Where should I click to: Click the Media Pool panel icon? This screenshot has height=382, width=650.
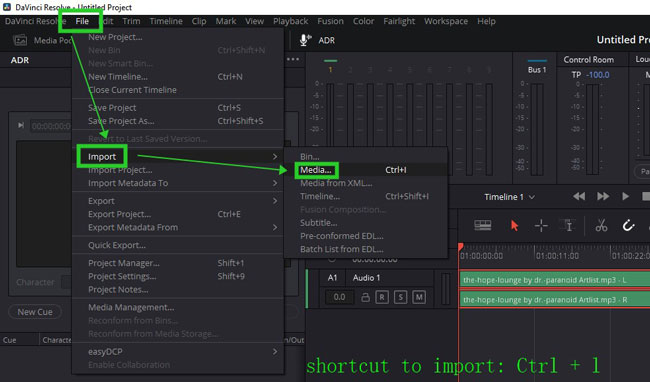(20, 40)
